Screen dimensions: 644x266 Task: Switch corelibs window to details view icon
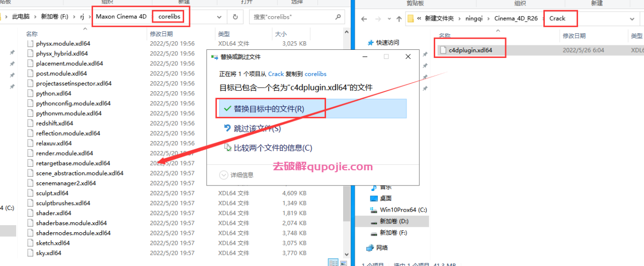click(x=333, y=262)
